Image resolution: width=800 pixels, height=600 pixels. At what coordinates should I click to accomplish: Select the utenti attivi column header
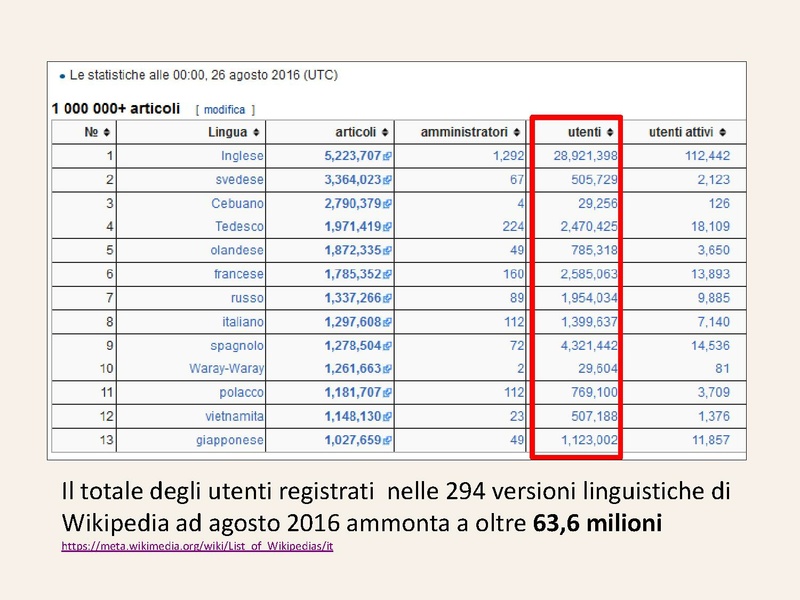(685, 129)
